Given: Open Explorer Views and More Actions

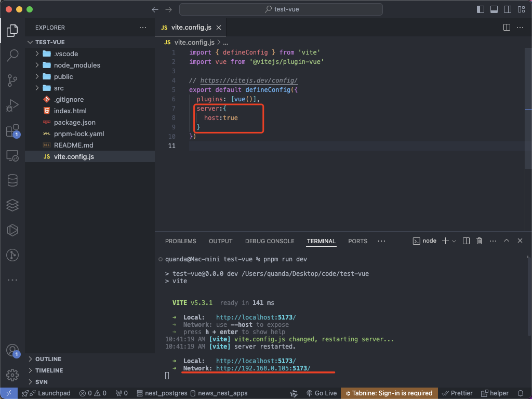Looking at the screenshot, I should [143, 28].
